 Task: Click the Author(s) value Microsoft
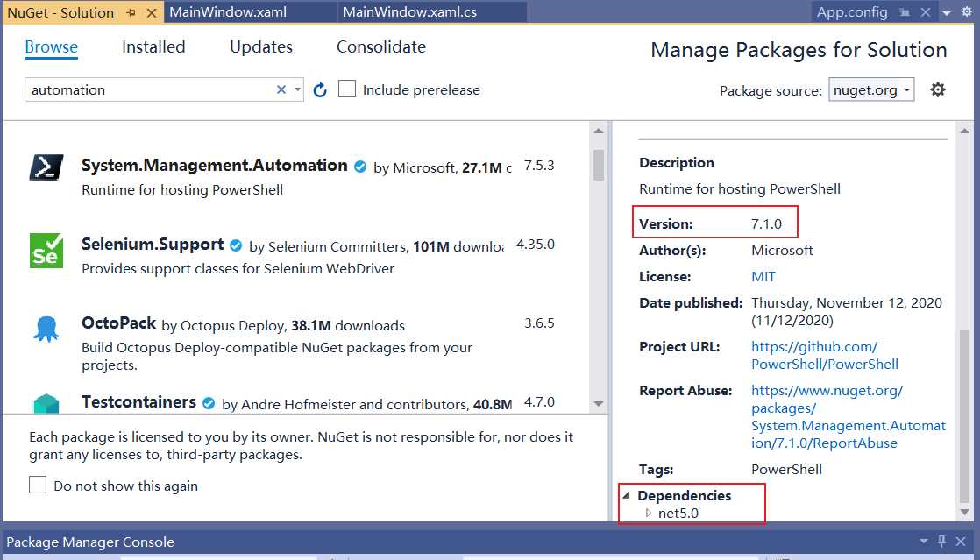point(782,250)
